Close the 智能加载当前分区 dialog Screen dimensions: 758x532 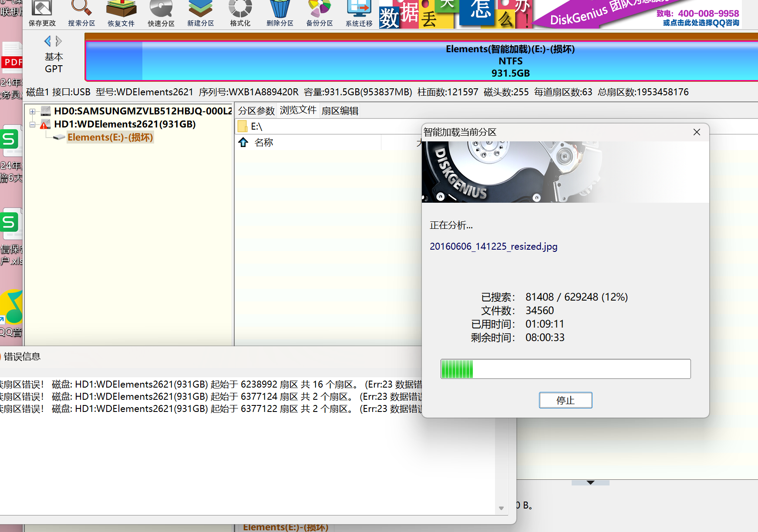(x=697, y=132)
